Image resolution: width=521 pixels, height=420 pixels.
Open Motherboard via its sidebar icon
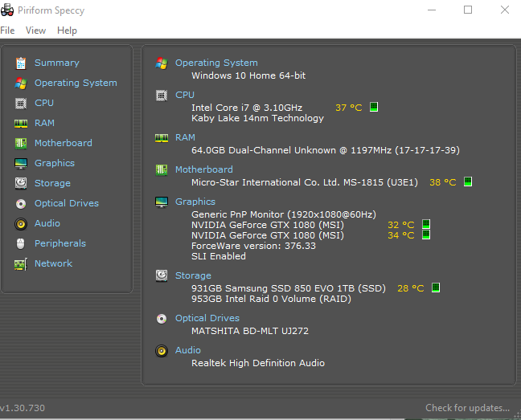[x=20, y=143]
